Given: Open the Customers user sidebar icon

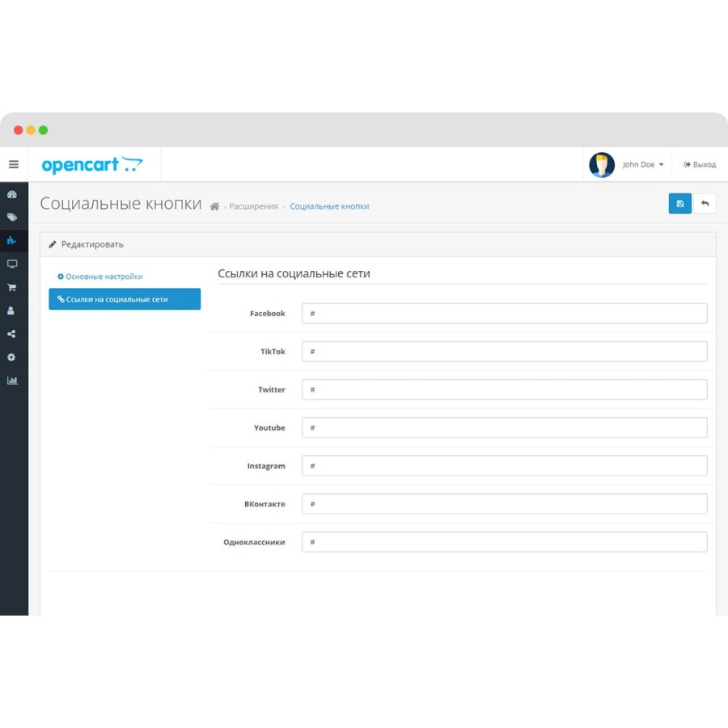Looking at the screenshot, I should tap(11, 311).
